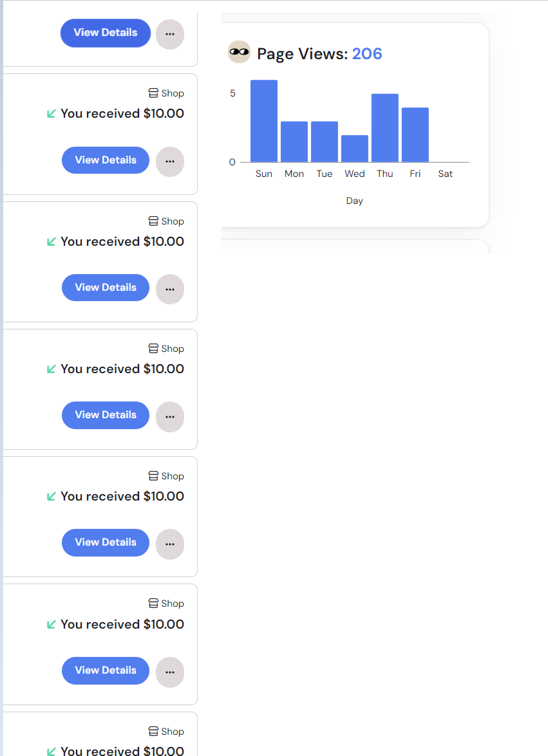This screenshot has height=756, width=548.
Task: Click the first Shop storefront icon
Action: click(x=153, y=93)
